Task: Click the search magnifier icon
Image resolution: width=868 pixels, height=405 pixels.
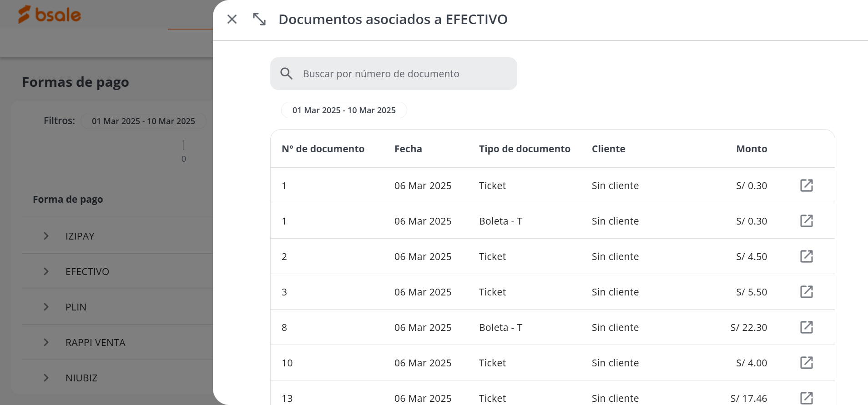Action: (x=286, y=74)
